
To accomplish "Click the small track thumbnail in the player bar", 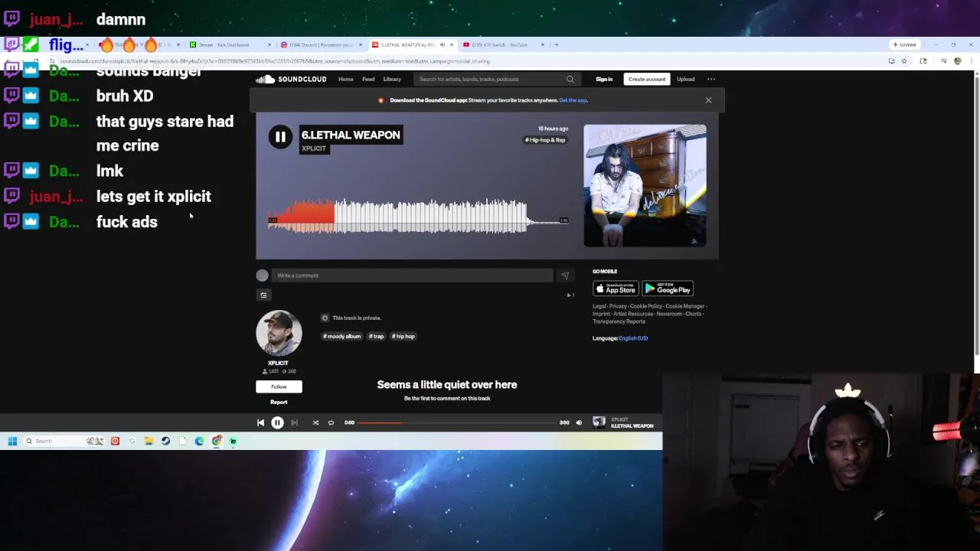I will click(599, 422).
